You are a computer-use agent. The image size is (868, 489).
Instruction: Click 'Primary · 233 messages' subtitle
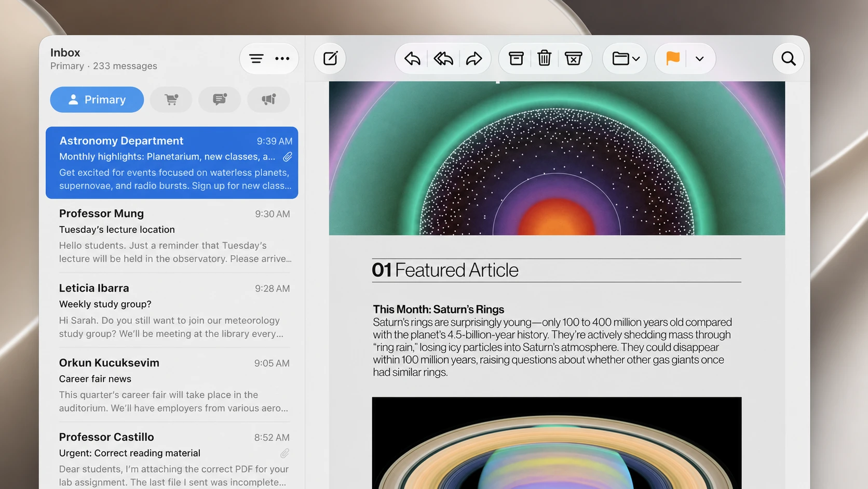pos(103,66)
